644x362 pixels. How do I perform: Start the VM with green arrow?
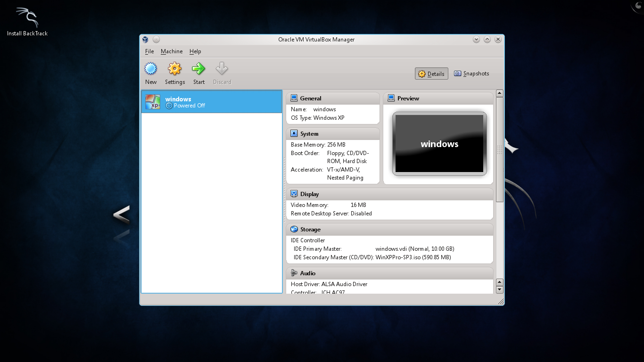[x=198, y=69]
